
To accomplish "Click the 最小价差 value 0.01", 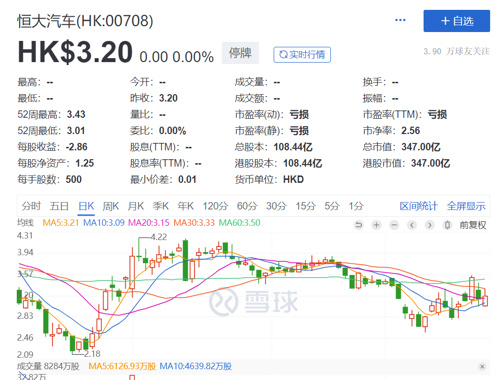I will 187,180.
